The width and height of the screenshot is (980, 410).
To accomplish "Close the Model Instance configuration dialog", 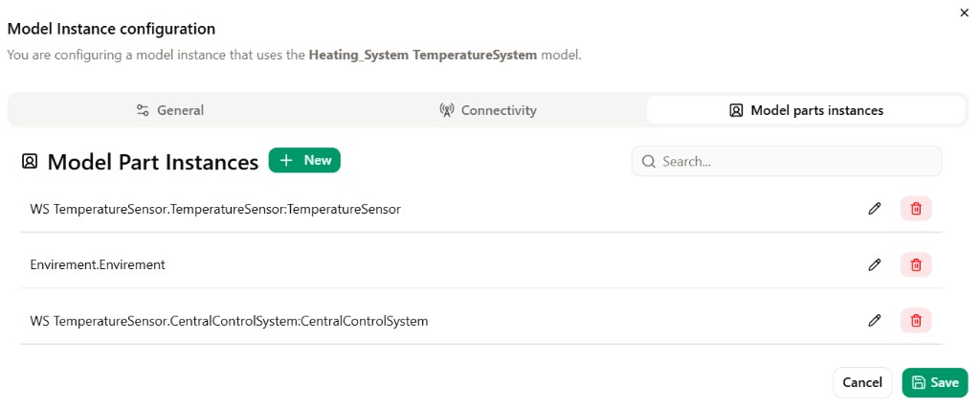I will [964, 12].
